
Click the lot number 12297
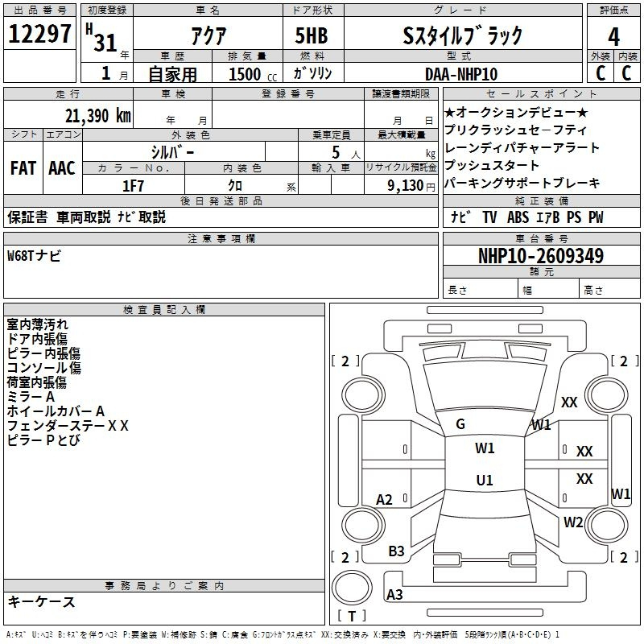pos(39,33)
